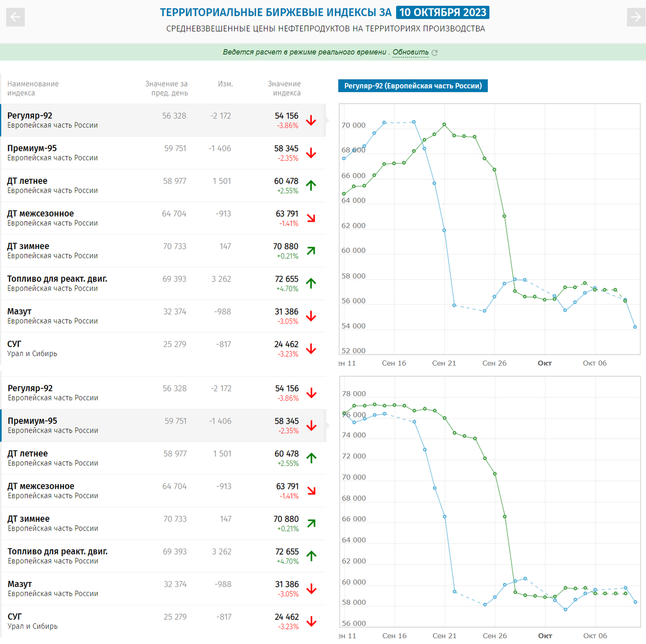Select ДТ летнее row in upper table
Image resolution: width=646 pixels, height=644 pixels.
[163, 186]
